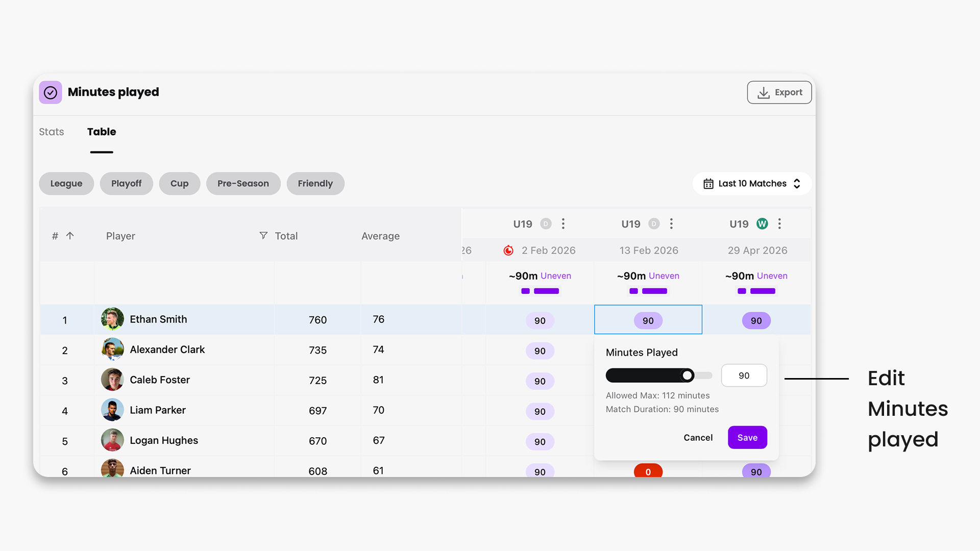
Task: Click the unfilled end of the minutes slider
Action: tap(704, 375)
